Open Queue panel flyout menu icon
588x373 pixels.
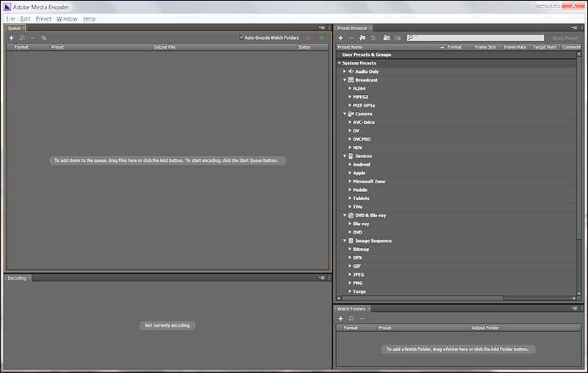322,28
